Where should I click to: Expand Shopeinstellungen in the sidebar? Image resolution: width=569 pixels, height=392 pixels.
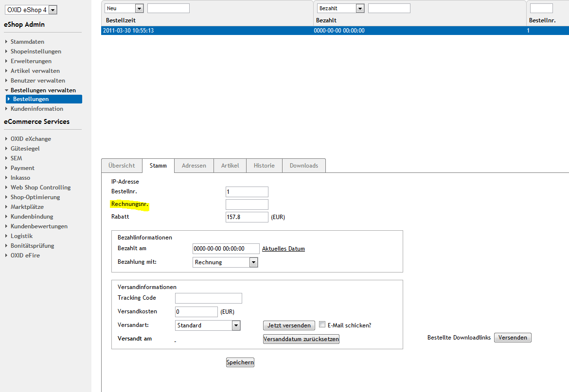point(36,51)
